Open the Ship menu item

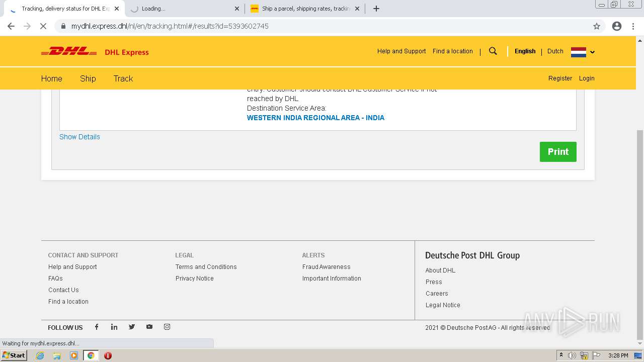point(88,78)
